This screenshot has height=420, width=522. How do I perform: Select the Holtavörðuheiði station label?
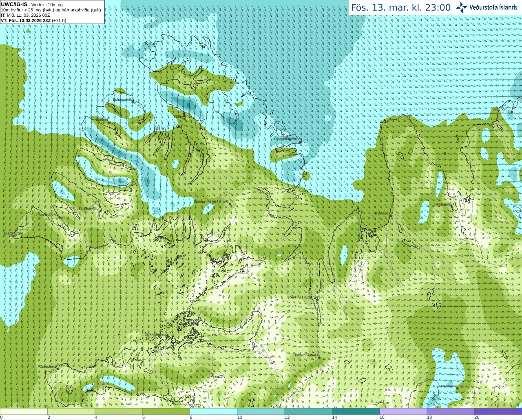(x=306, y=355)
